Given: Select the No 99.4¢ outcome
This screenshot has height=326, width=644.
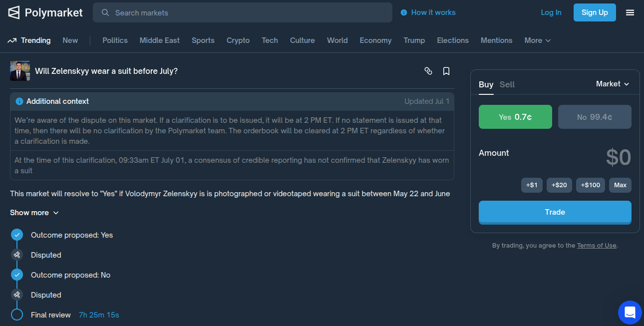Looking at the screenshot, I should pyautogui.click(x=595, y=117).
